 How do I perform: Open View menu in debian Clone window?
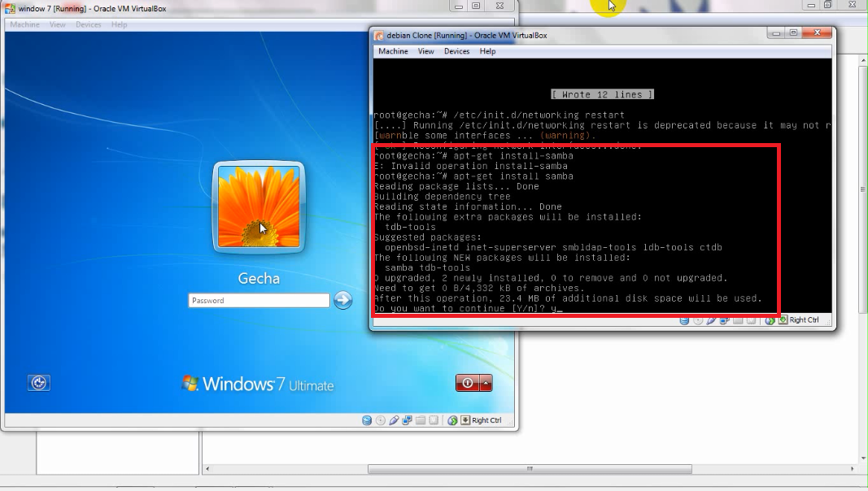pos(425,51)
